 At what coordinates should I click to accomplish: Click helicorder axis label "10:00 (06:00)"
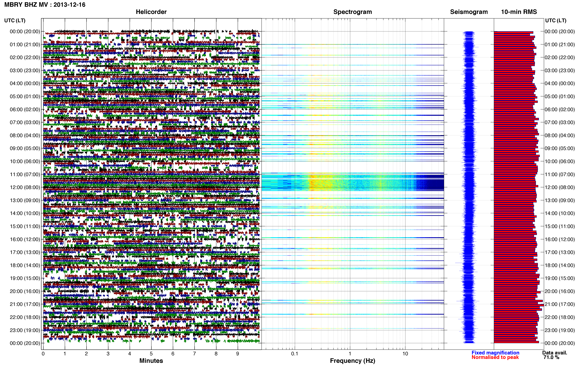25,161
